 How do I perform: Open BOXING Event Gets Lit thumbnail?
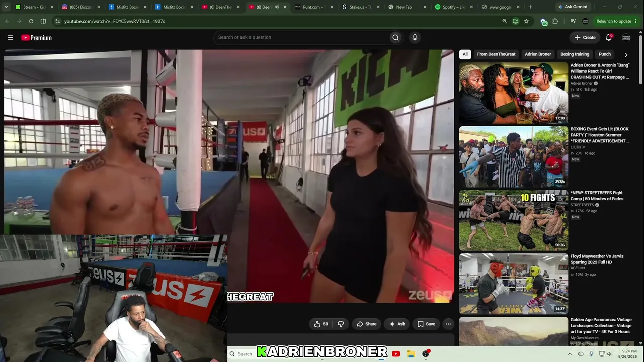(513, 157)
